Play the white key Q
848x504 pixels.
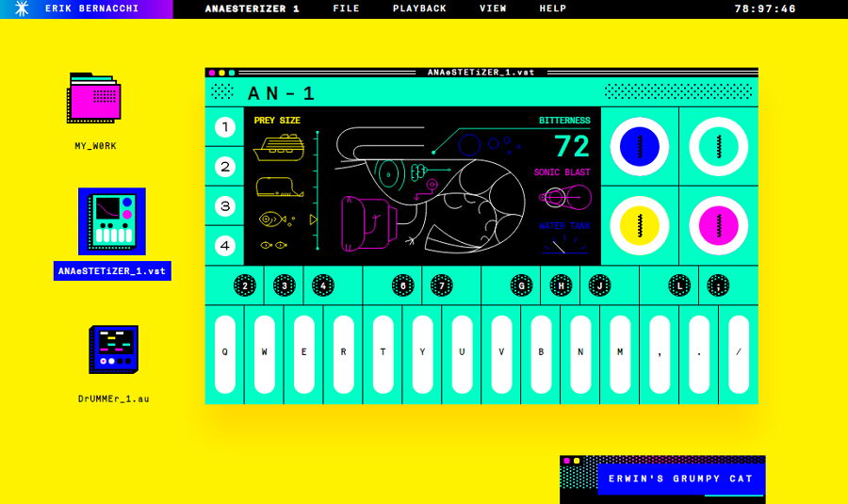[225, 354]
